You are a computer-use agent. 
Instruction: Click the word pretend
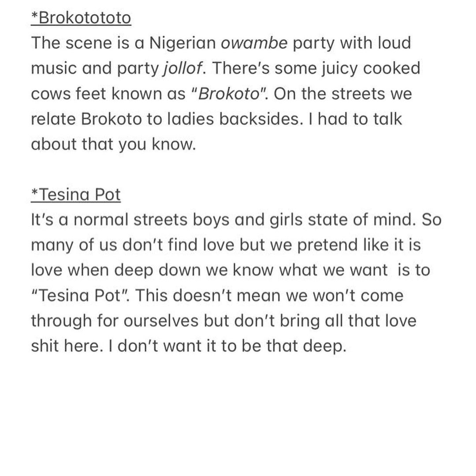327,245
